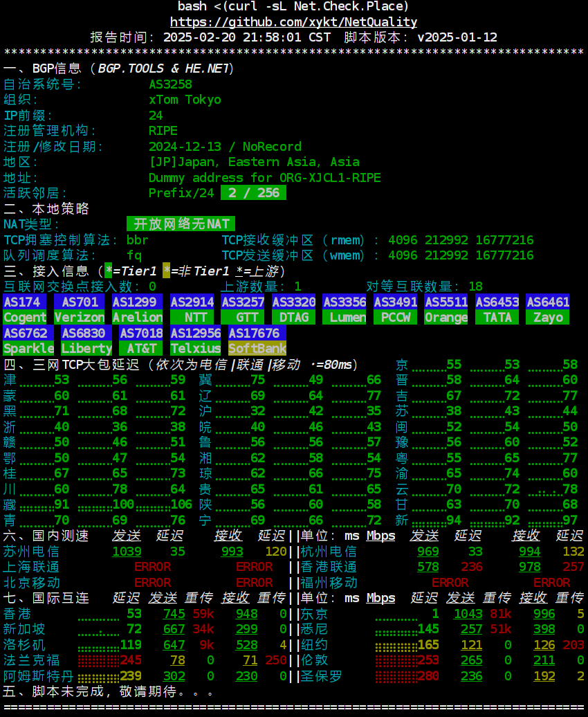Click the 东京 send speed 1043

[x=468, y=614]
